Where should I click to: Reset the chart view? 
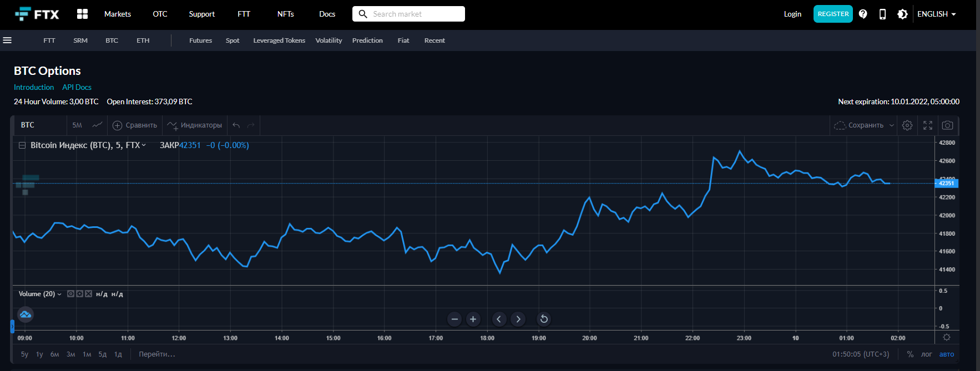(544, 319)
